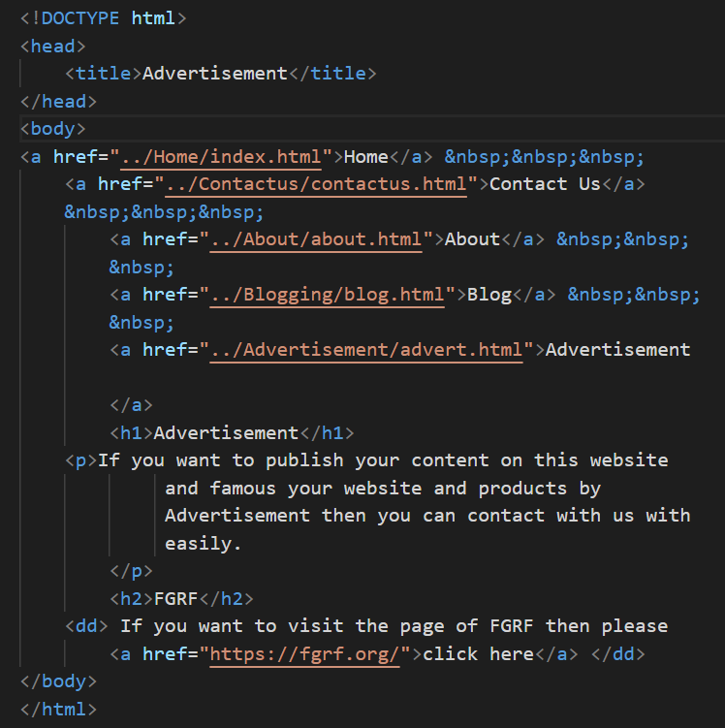Image resolution: width=725 pixels, height=728 pixels.
Task: Click the ../Contactus/contactus.html href path
Action: 316,184
